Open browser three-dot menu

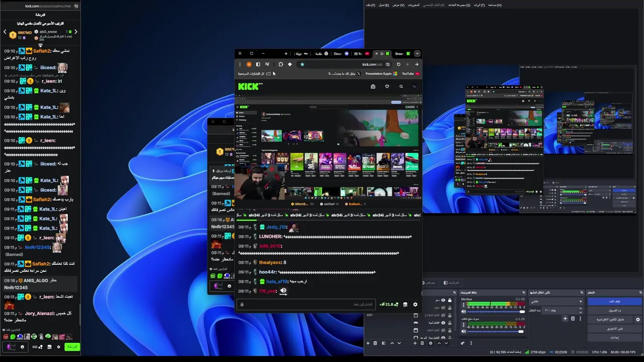coord(240,64)
